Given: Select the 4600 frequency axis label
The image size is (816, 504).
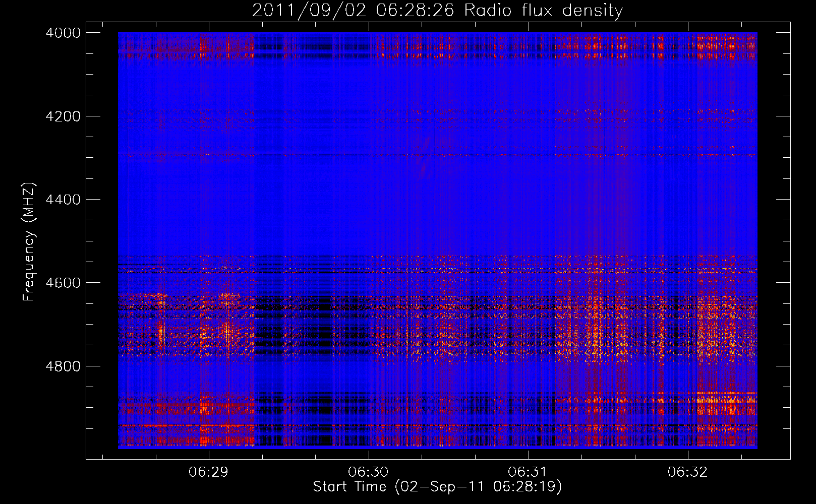Looking at the screenshot, I should [63, 283].
